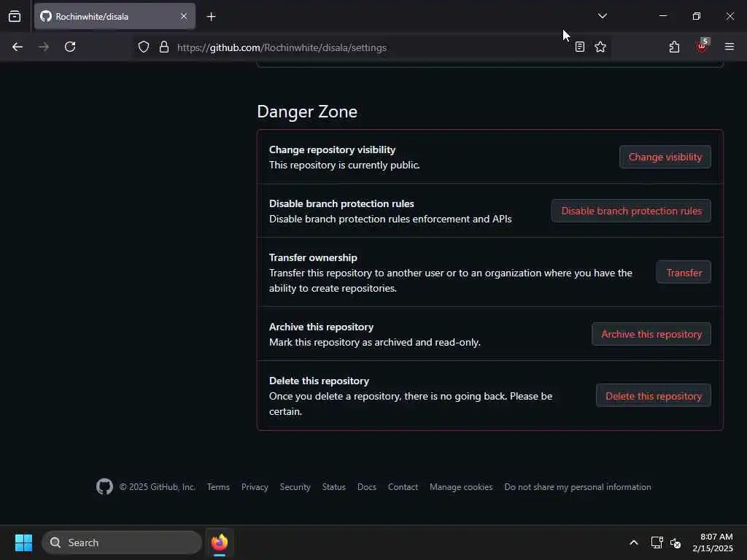The height and width of the screenshot is (560, 747).
Task: Open the Privacy footer link
Action: pyautogui.click(x=255, y=487)
